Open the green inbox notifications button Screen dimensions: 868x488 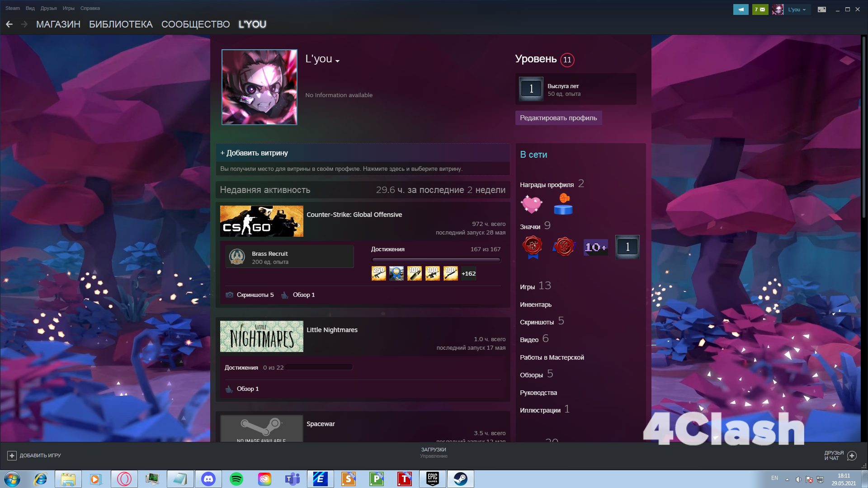pyautogui.click(x=760, y=9)
